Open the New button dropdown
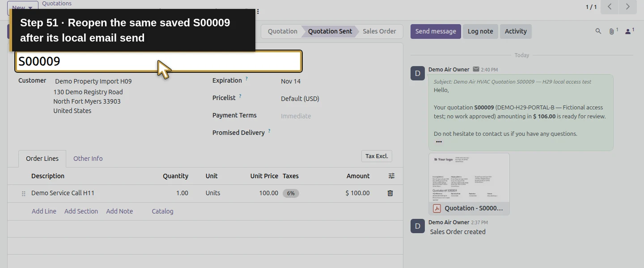Screen dimensions: 644x268 (x=30, y=8)
